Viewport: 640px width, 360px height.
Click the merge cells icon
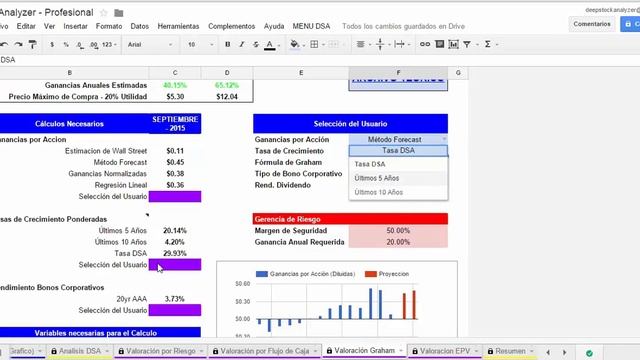(x=333, y=44)
